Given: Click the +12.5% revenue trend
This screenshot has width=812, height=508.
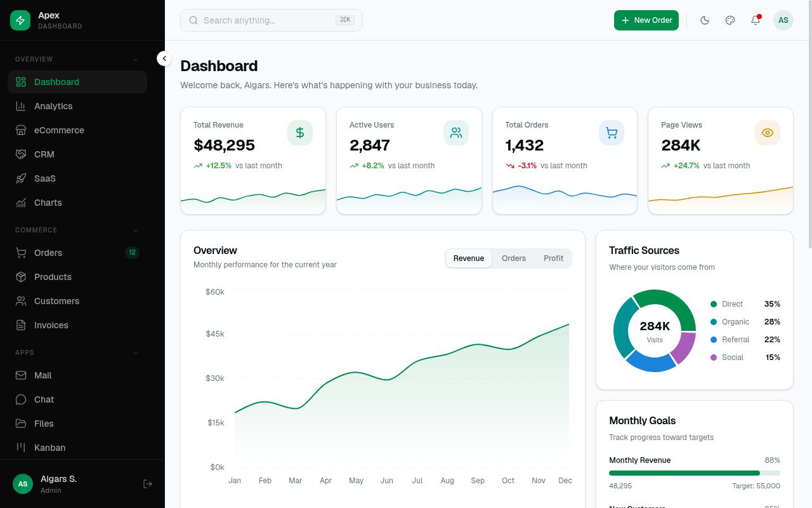Looking at the screenshot, I should click(218, 166).
